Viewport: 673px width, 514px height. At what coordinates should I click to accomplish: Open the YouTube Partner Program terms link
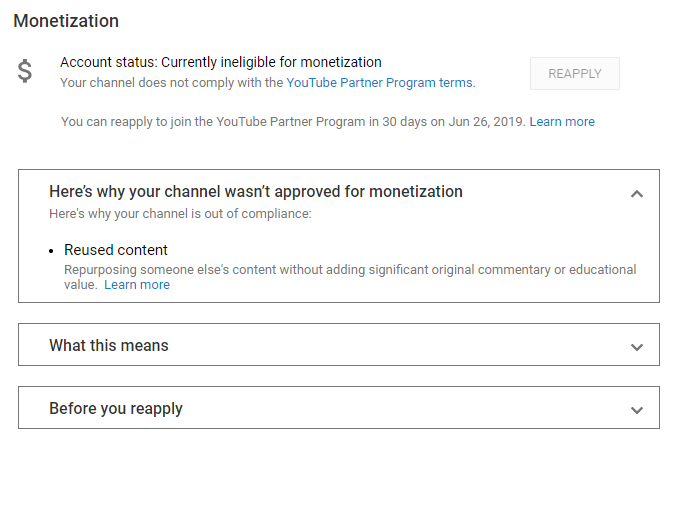(380, 83)
